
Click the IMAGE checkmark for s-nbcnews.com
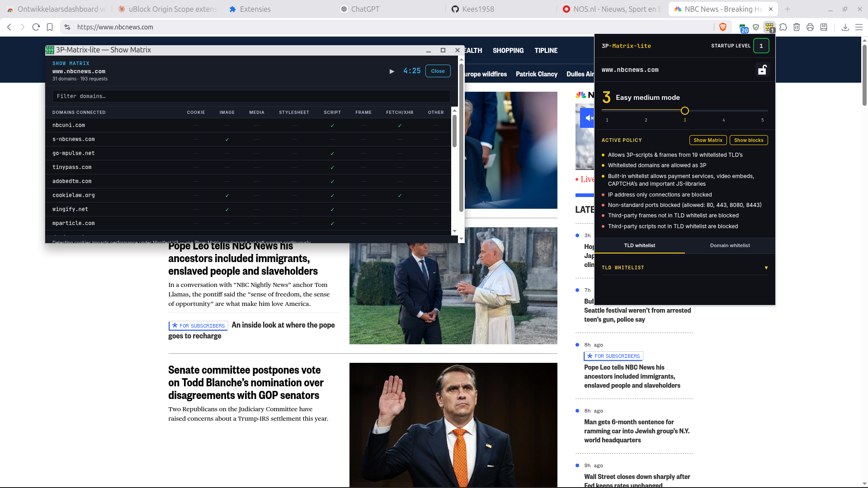(x=227, y=140)
